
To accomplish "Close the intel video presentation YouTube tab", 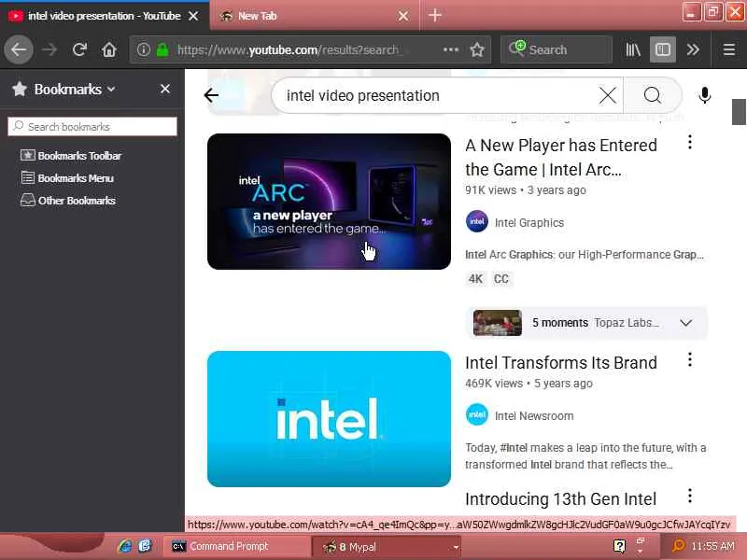I will point(193,16).
